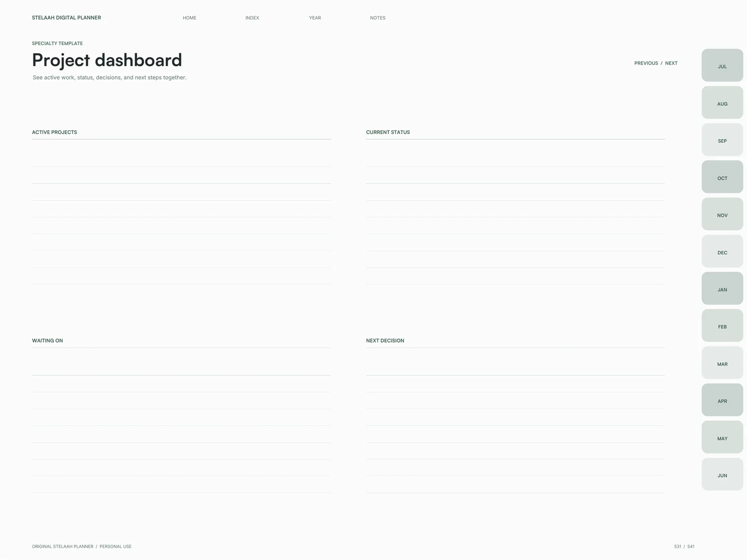Open the DEC month tab
Viewport: 747px width, 560px height.
[722, 251]
